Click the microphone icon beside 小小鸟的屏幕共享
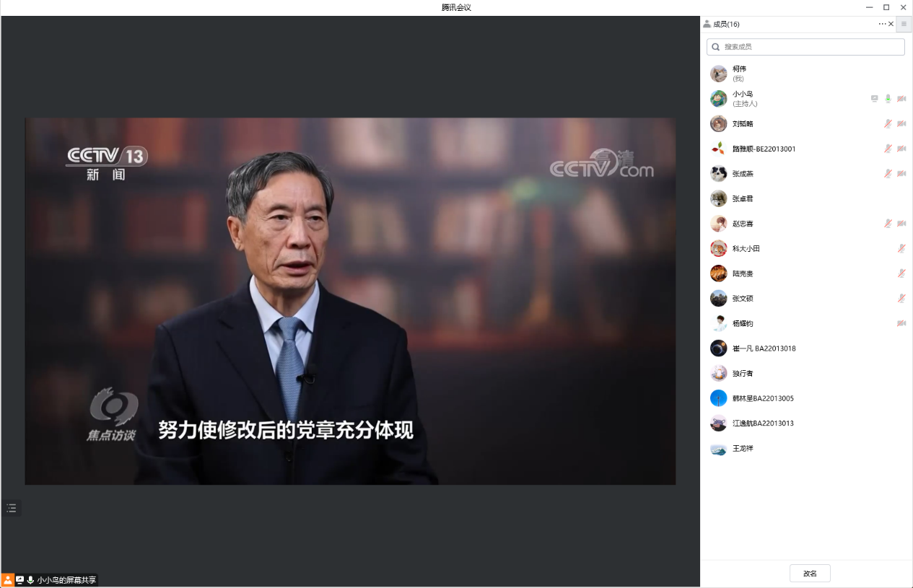Image resolution: width=913 pixels, height=588 pixels. point(30,580)
